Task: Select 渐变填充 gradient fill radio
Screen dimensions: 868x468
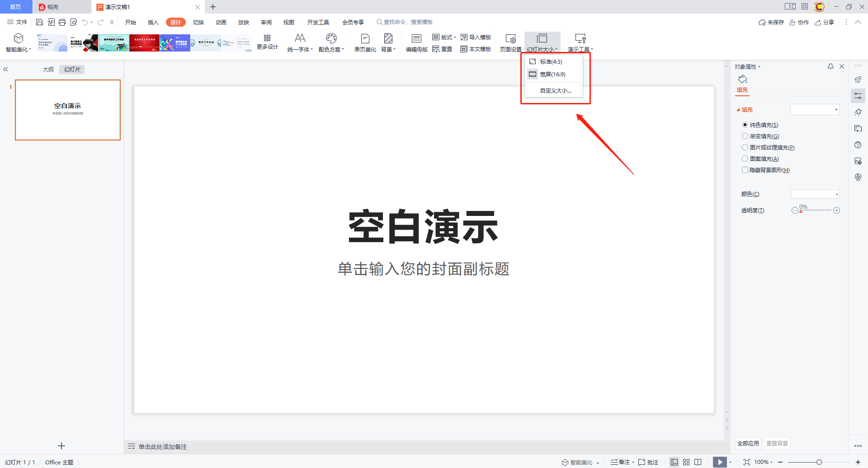Action: pos(745,136)
